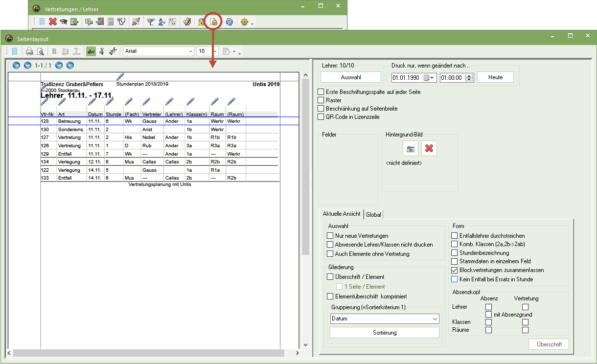Click the Sondereins. cell in the preview

(x=71, y=130)
